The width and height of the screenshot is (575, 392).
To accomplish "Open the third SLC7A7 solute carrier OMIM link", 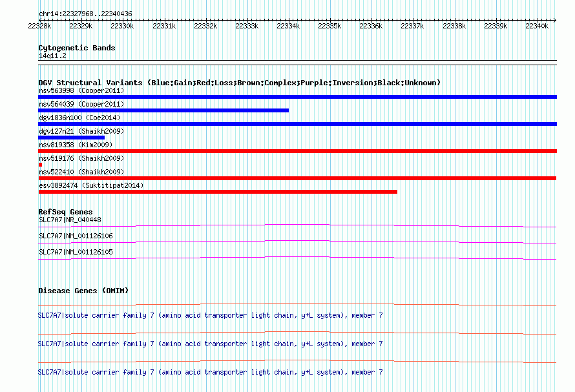I will point(211,372).
